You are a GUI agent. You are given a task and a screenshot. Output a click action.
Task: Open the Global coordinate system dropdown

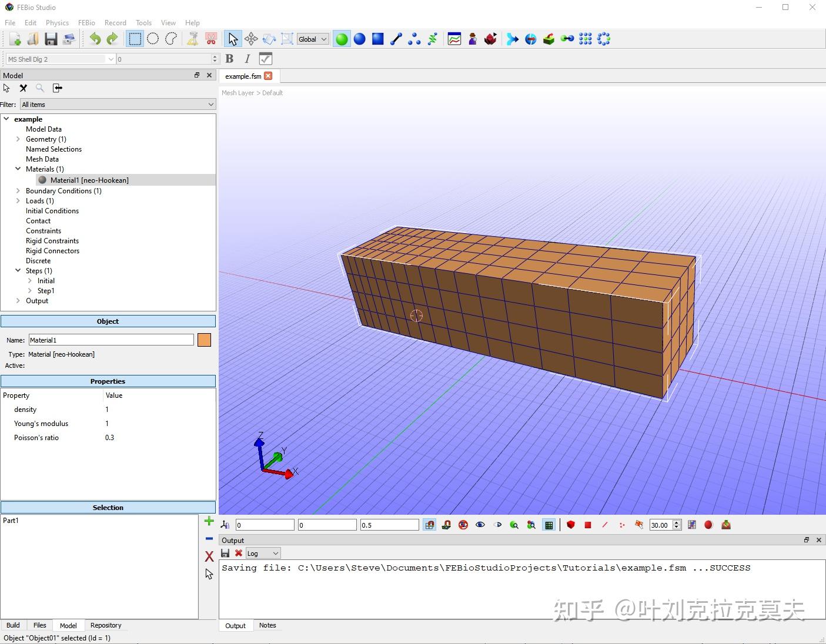pos(313,39)
